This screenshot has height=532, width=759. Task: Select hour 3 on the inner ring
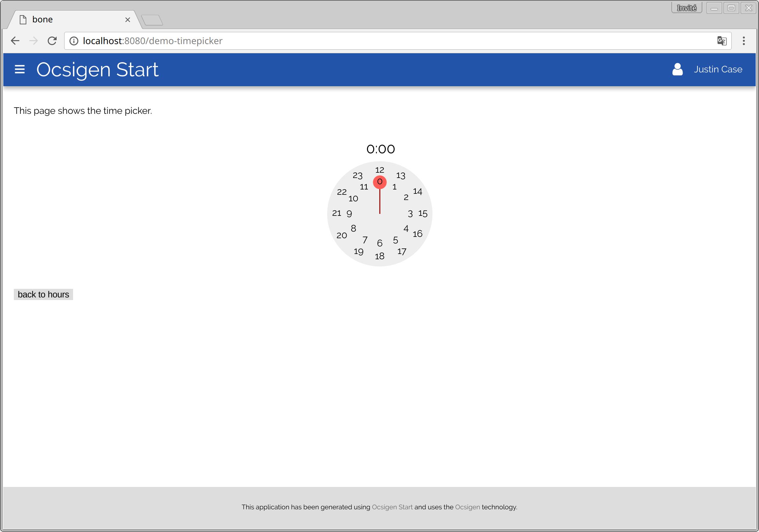tap(410, 214)
